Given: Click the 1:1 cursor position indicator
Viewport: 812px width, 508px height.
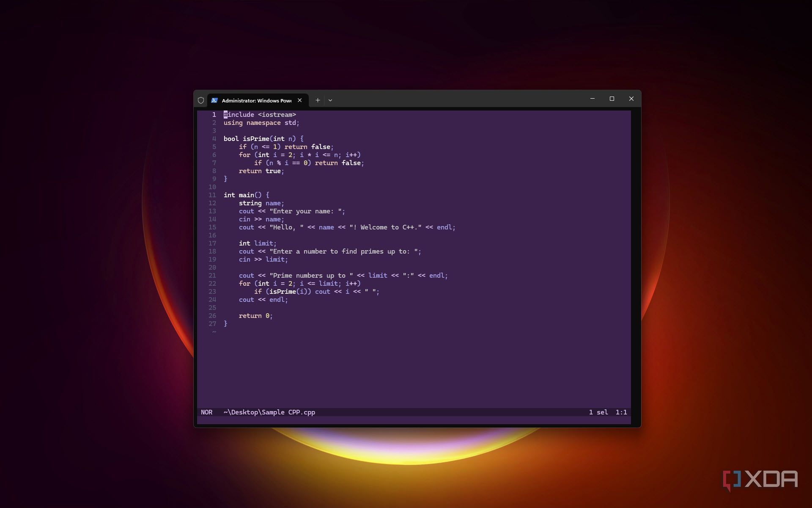Looking at the screenshot, I should [621, 412].
